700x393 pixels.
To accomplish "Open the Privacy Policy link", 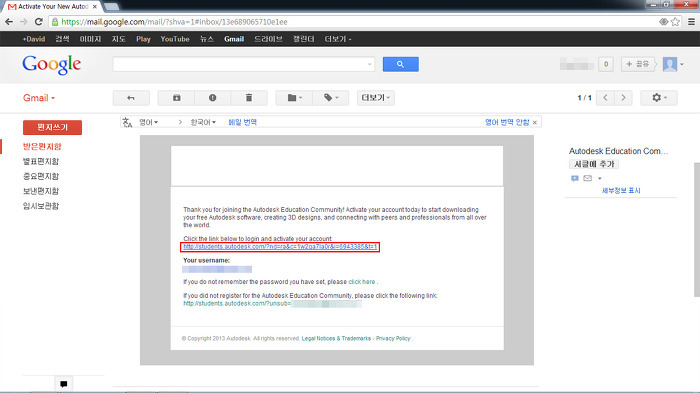I will 393,339.
